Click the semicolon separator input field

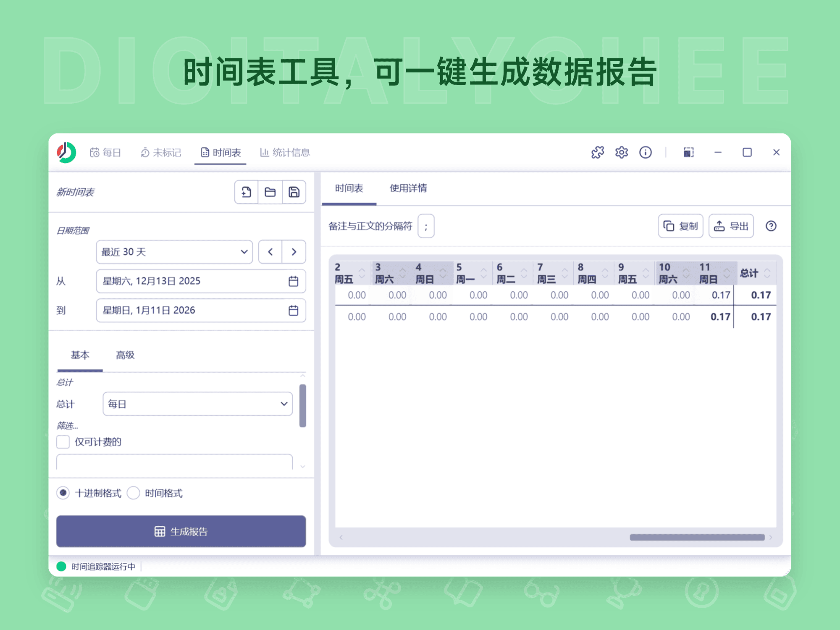coord(425,226)
